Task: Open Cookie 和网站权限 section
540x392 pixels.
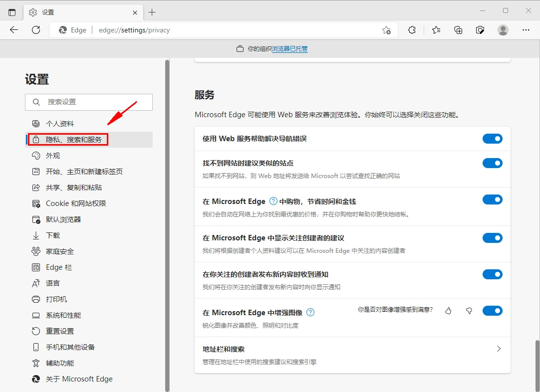Action: click(x=89, y=203)
